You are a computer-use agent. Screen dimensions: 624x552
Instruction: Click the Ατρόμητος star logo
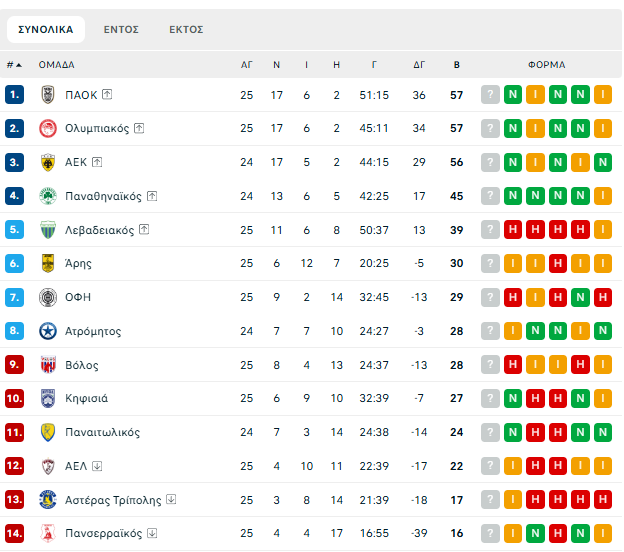tap(47, 331)
